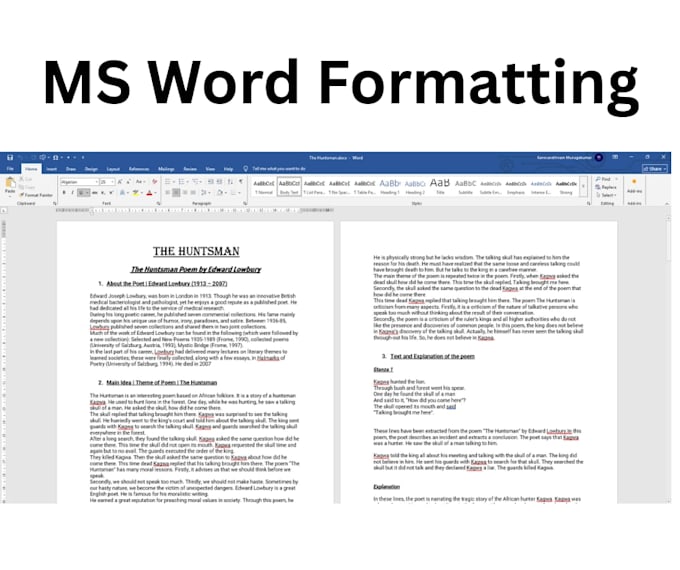Toggle Underline formatting
Image resolution: width=680 pixels, height=570 pixels.
(81, 194)
